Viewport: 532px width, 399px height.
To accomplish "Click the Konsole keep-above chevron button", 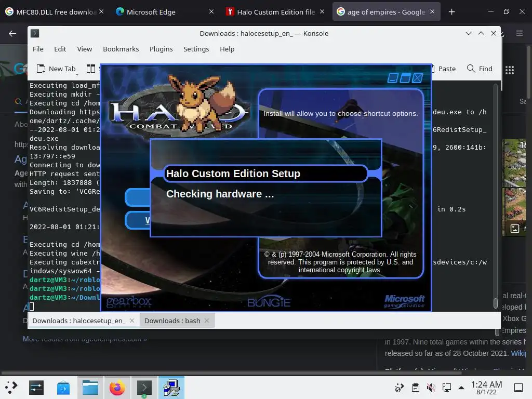I will click(481, 33).
